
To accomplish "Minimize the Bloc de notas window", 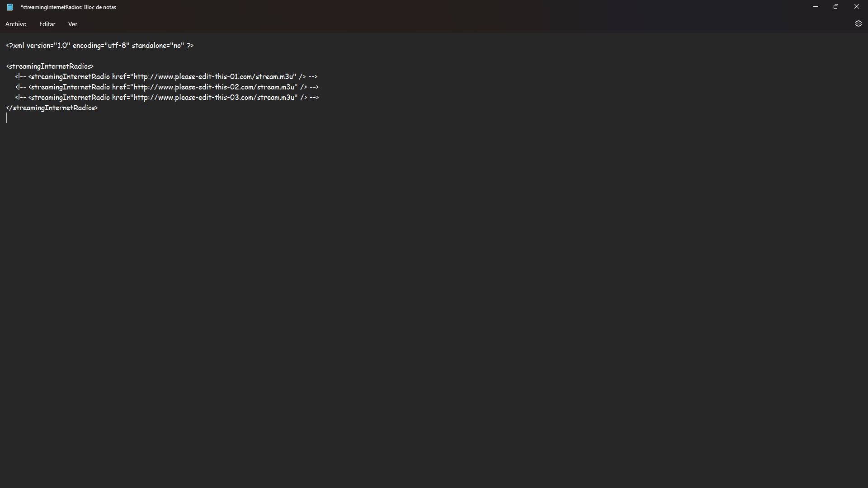I will click(x=816, y=7).
